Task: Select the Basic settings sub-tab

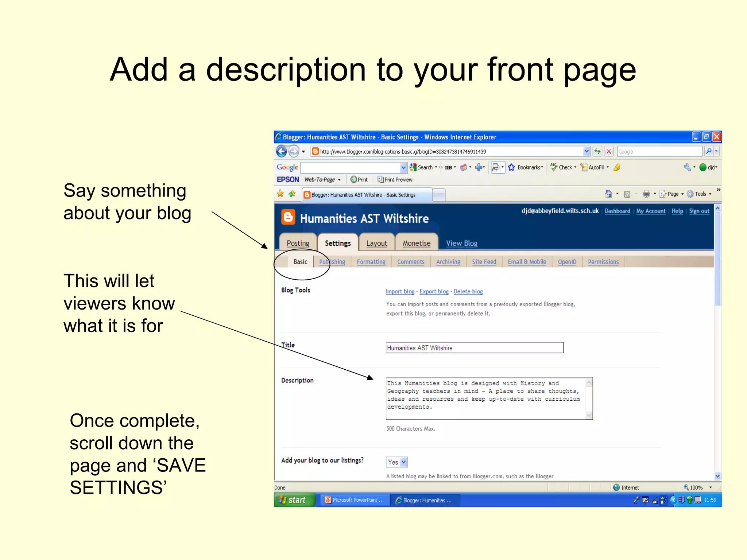Action: [x=300, y=262]
